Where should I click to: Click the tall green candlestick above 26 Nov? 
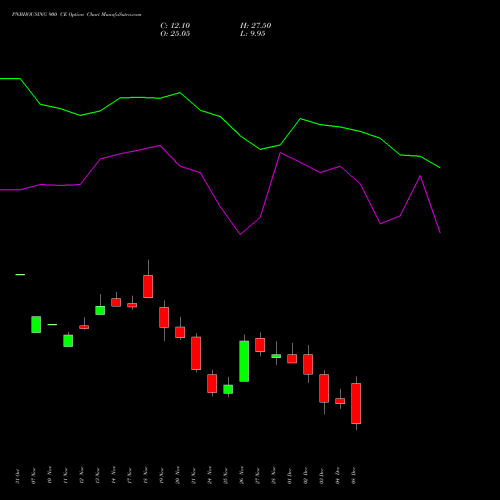pyautogui.click(x=244, y=361)
